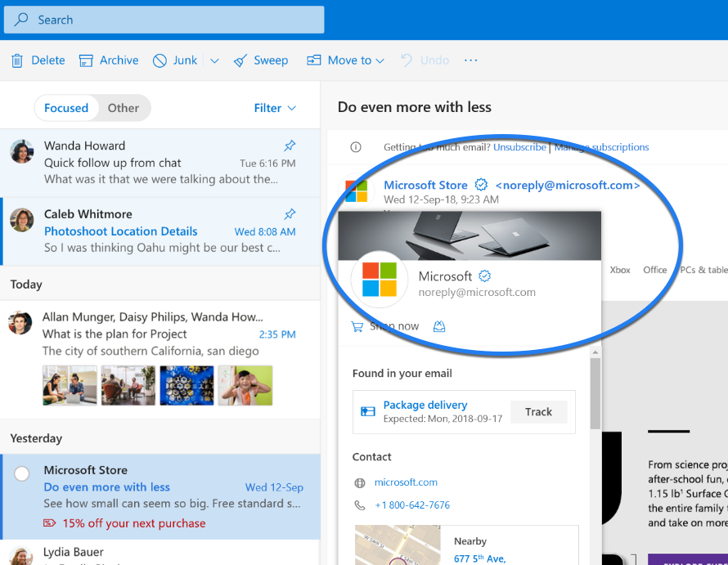728x565 pixels.
Task: Click the globe website icon
Action: (x=360, y=483)
